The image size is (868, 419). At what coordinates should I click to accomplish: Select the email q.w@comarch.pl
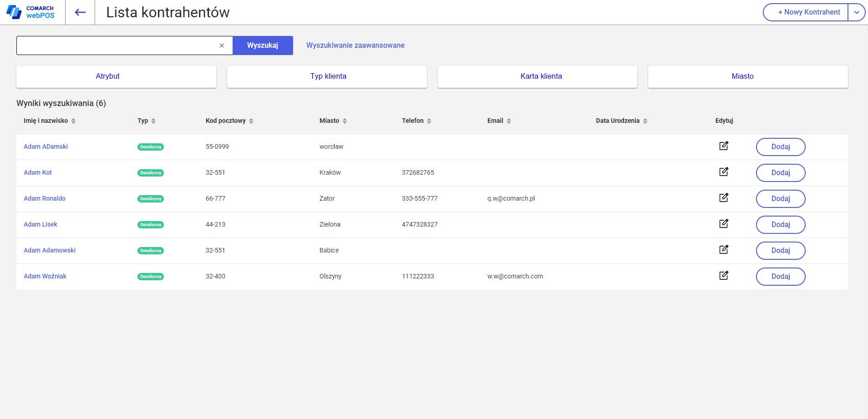coord(511,198)
